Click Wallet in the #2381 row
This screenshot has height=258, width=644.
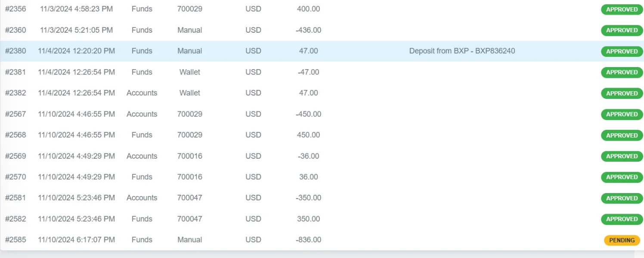pyautogui.click(x=189, y=72)
